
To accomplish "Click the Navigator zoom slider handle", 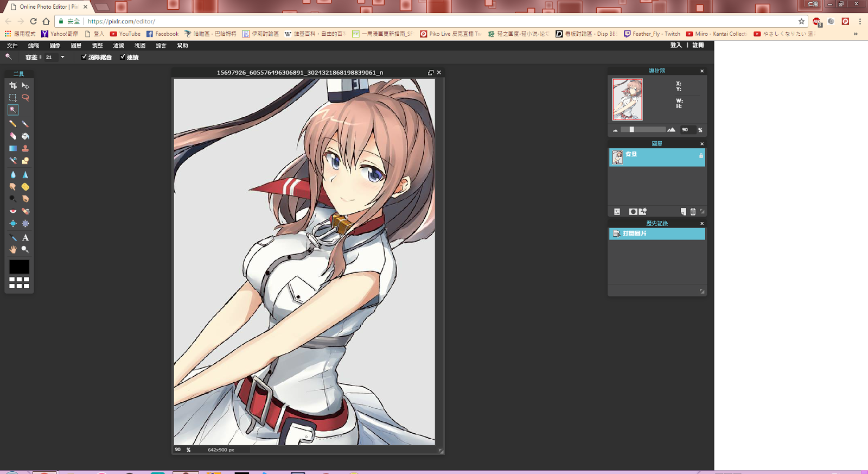I will pos(631,130).
